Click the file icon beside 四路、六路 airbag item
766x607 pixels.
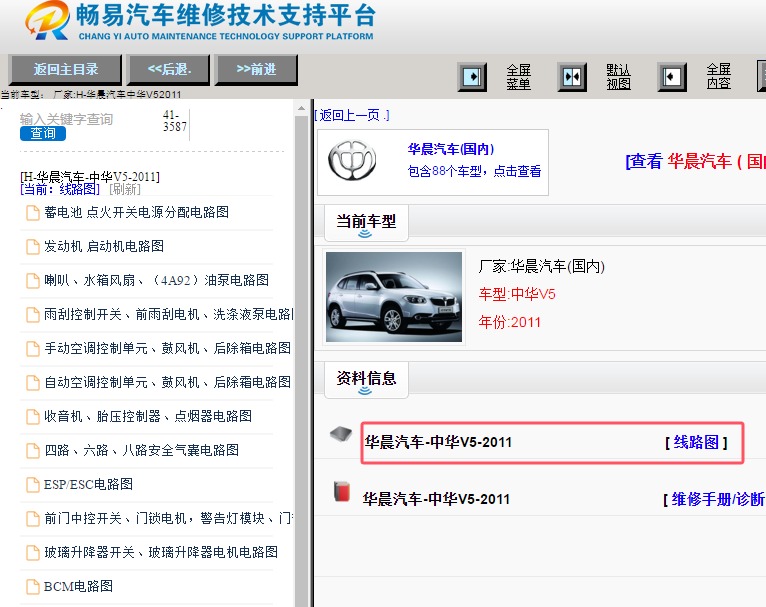33,451
